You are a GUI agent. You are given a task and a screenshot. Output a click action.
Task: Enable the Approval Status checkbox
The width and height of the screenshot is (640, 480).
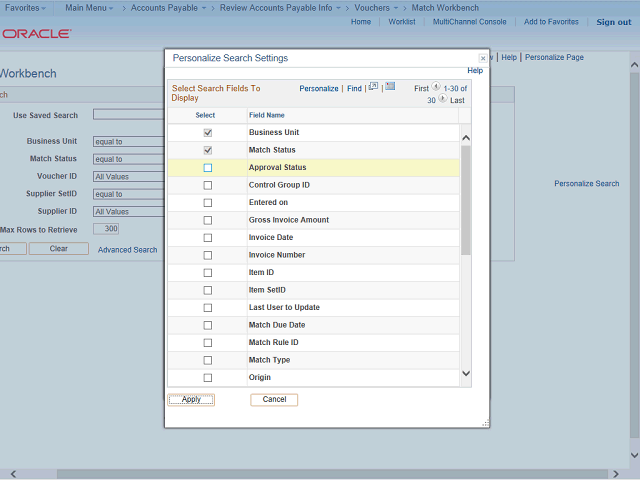(x=208, y=168)
